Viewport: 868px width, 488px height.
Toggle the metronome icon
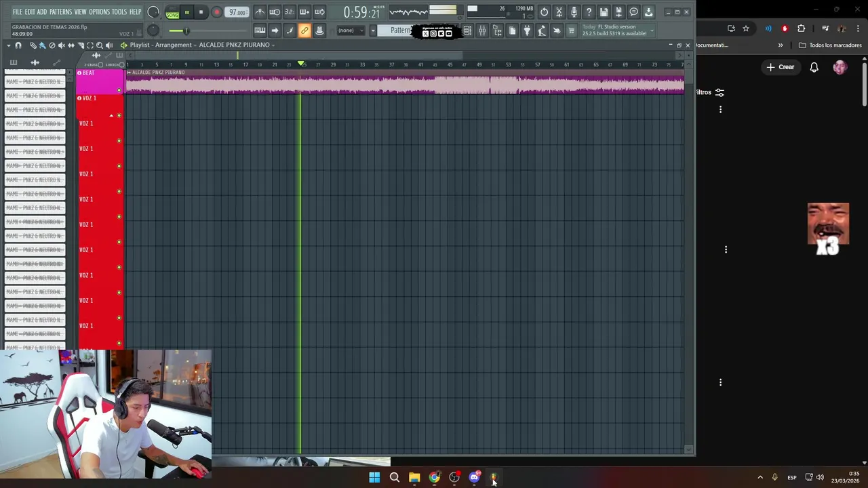tap(260, 12)
